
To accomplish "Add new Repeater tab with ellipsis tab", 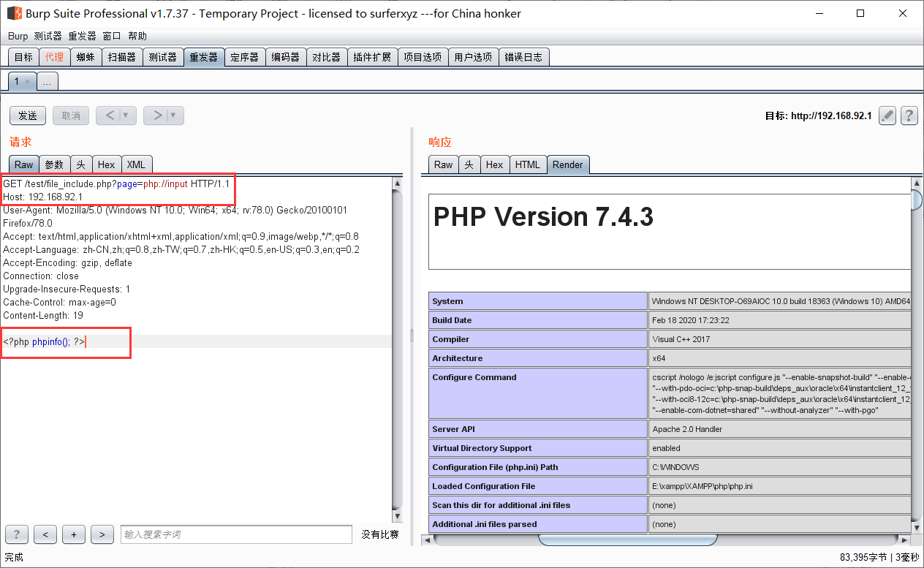I will click(x=47, y=82).
